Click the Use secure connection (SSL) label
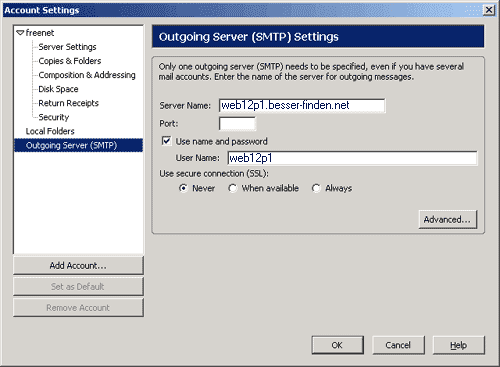This screenshot has width=500, height=367. [x=214, y=174]
